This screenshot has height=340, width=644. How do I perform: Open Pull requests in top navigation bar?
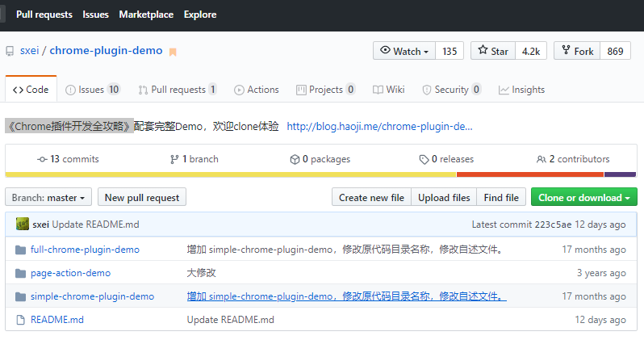(x=44, y=15)
